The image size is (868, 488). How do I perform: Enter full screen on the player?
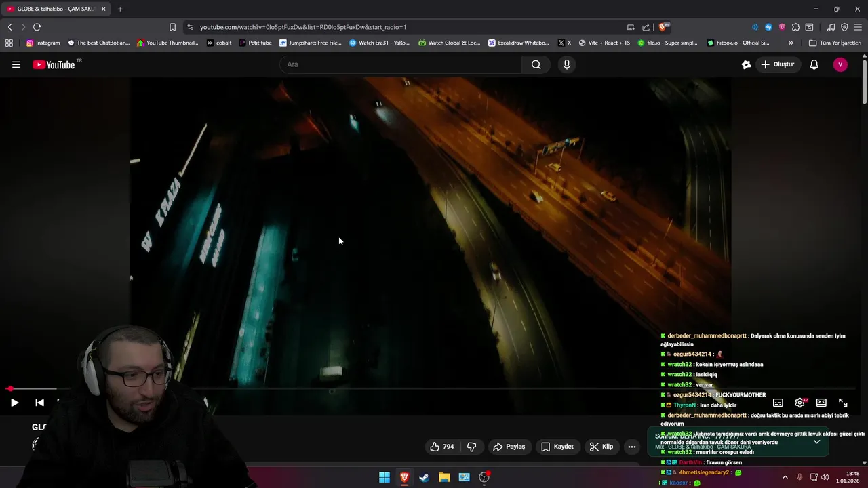[x=843, y=403]
